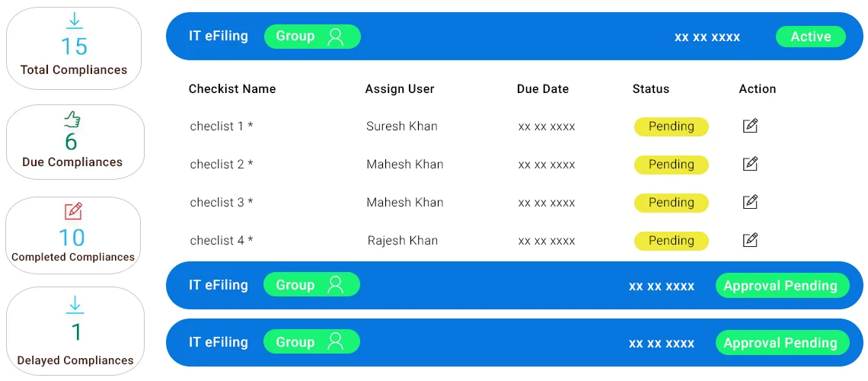Viewport: 868px width, 381px height.
Task: Collapse the first IT eFiling row
Action: click(x=219, y=36)
